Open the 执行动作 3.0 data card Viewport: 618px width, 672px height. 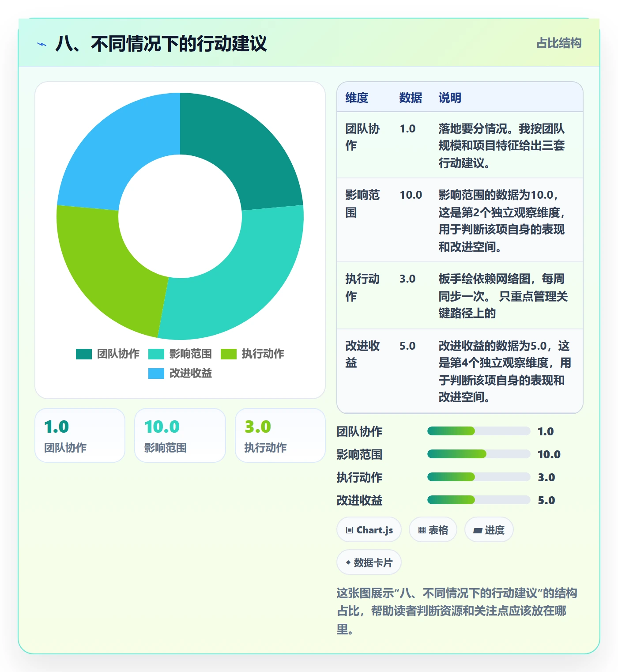click(x=280, y=435)
